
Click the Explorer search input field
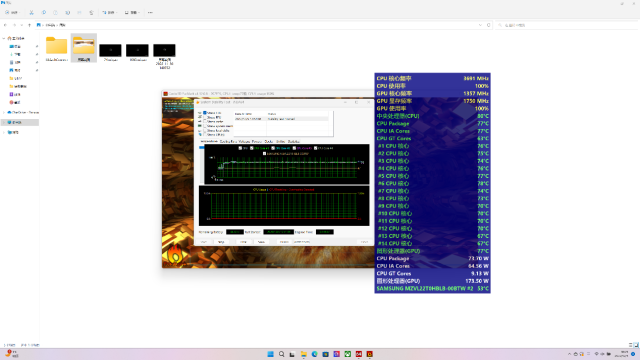click(x=567, y=25)
